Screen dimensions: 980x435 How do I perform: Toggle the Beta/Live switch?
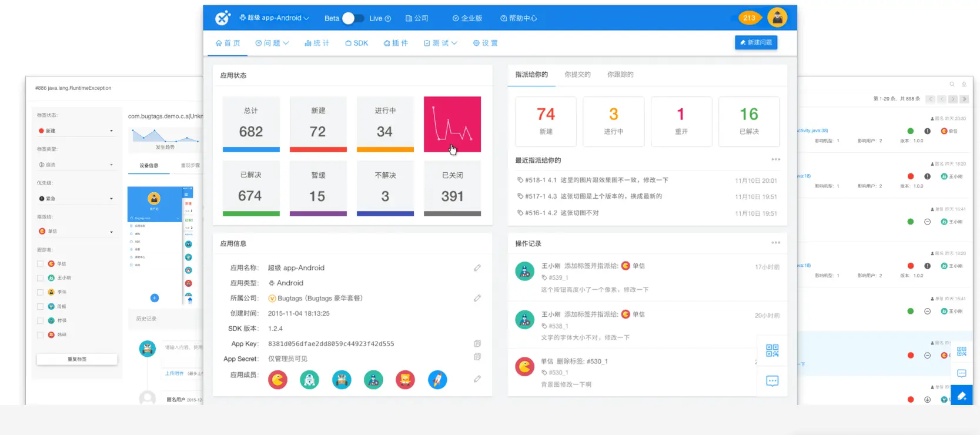click(353, 18)
